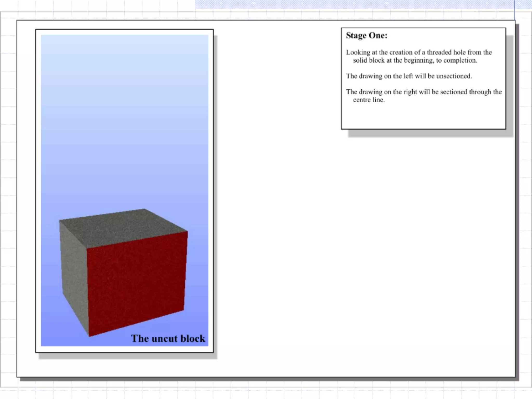532x399 pixels.
Task: Click the words "solid block at the beginning"
Action: click(x=393, y=61)
